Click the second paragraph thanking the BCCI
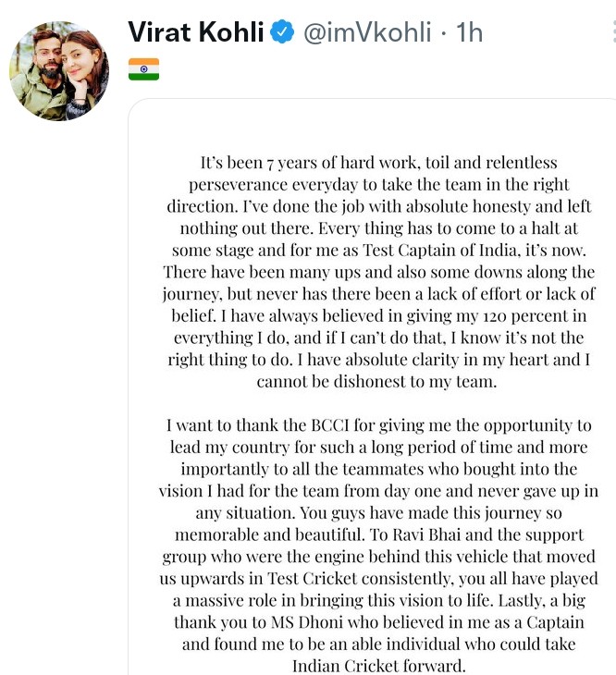616x675 pixels. [379, 546]
